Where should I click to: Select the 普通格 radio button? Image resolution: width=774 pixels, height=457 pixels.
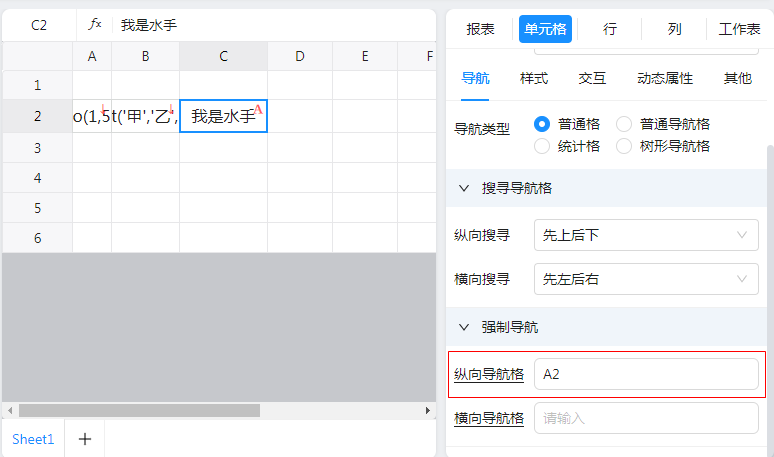click(543, 124)
